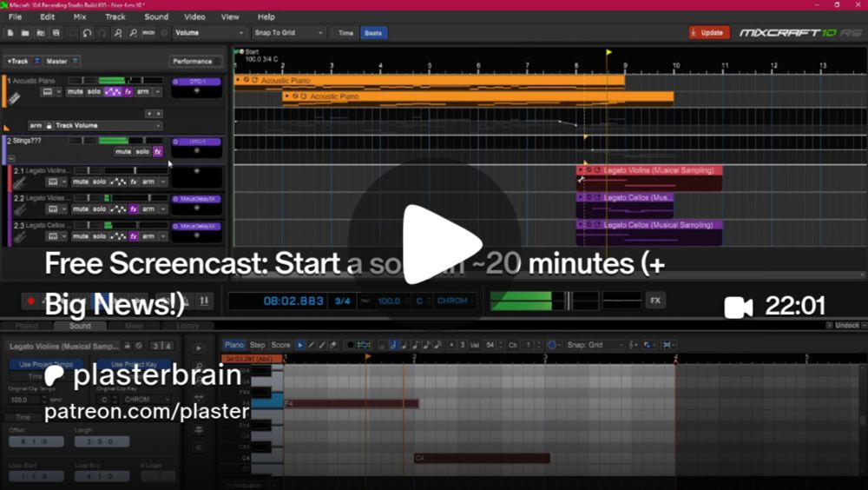The width and height of the screenshot is (868, 490).
Task: Switch to Piano roll view tab
Action: [x=233, y=345]
